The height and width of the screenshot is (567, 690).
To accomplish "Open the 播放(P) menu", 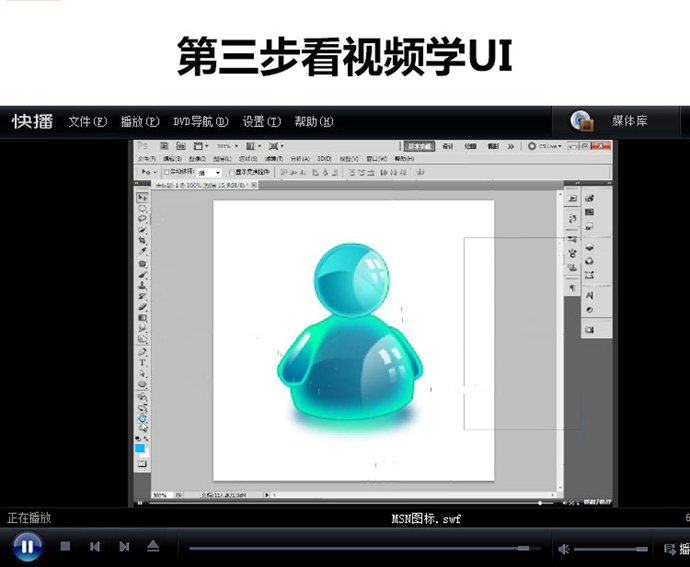I will pos(140,122).
